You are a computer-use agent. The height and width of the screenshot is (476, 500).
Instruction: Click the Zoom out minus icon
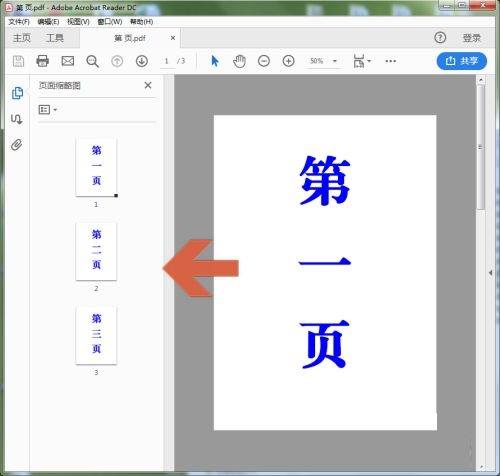point(264,61)
